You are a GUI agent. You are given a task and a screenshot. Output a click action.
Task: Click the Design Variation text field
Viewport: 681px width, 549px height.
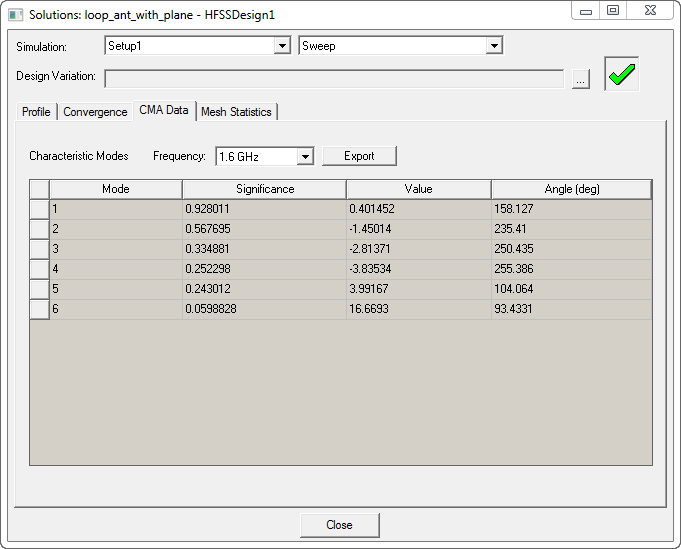pos(334,79)
